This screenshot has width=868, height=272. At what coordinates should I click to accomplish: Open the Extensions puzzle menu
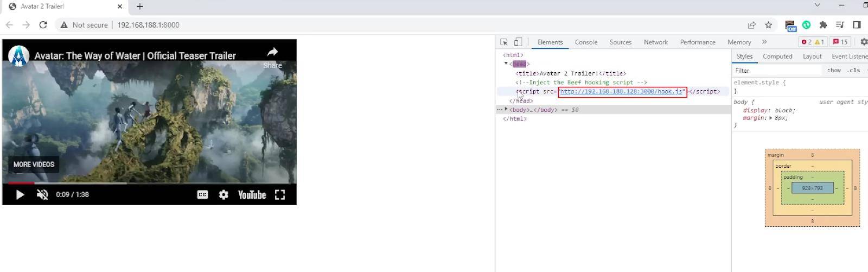pos(823,25)
